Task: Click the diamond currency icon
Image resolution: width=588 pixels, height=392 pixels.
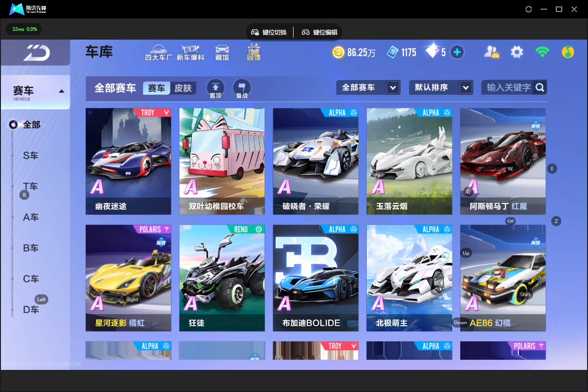Action: (432, 52)
